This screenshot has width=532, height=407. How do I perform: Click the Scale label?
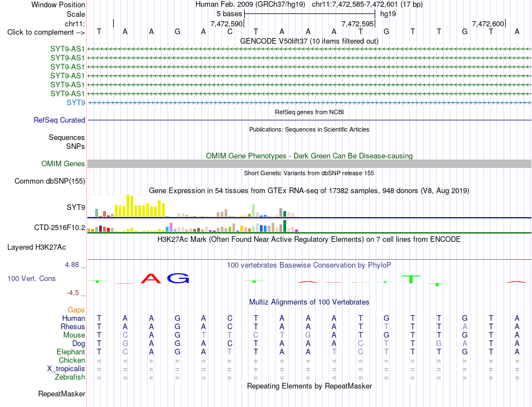tap(76, 14)
